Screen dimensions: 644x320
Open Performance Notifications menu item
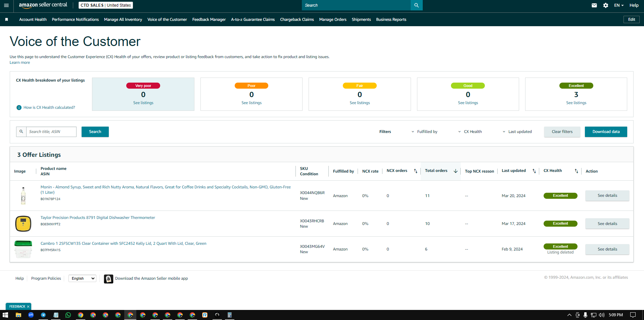75,19
